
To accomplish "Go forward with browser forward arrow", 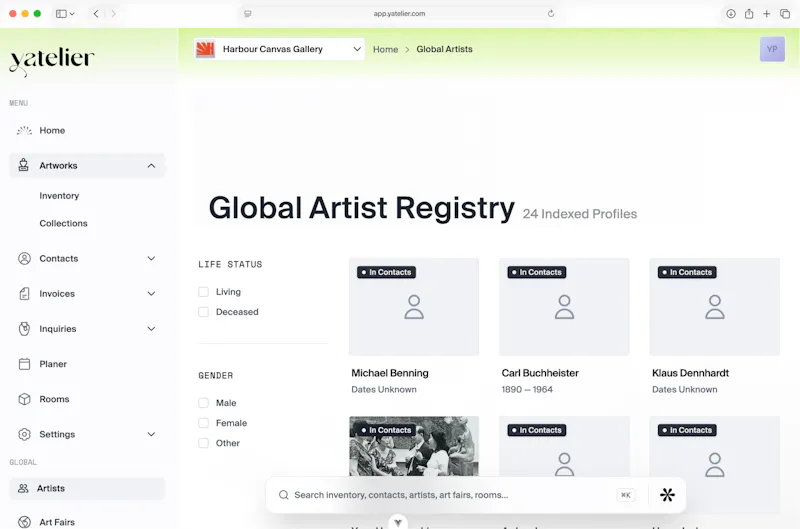I will 113,14.
